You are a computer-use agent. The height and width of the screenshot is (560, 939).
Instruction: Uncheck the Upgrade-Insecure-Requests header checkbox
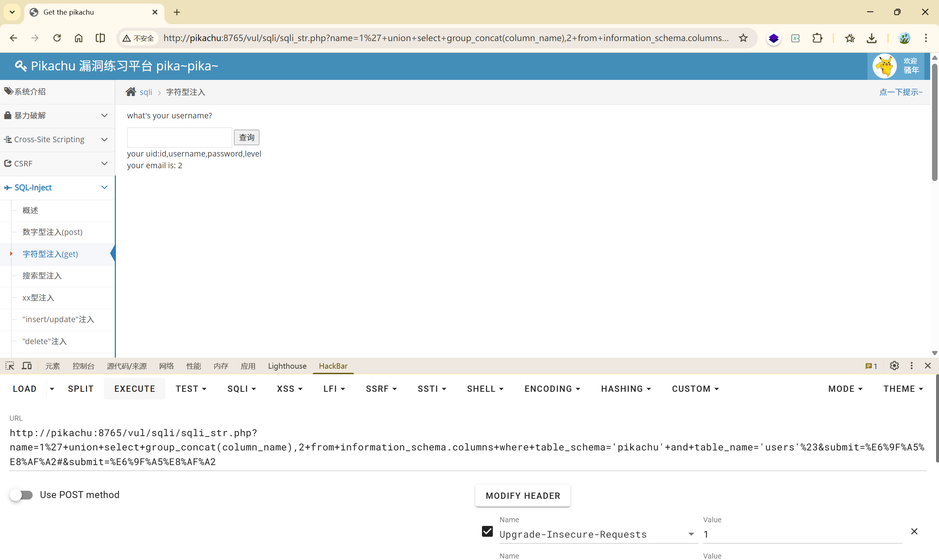(487, 531)
